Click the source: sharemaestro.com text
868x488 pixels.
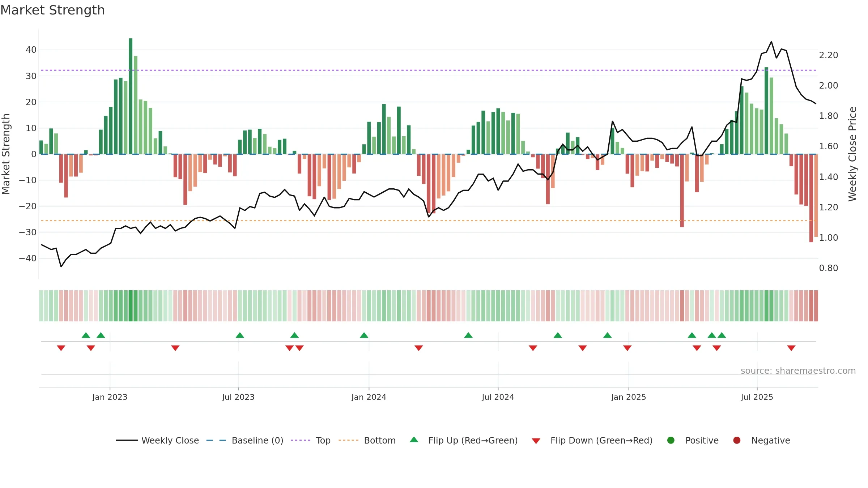click(x=798, y=371)
